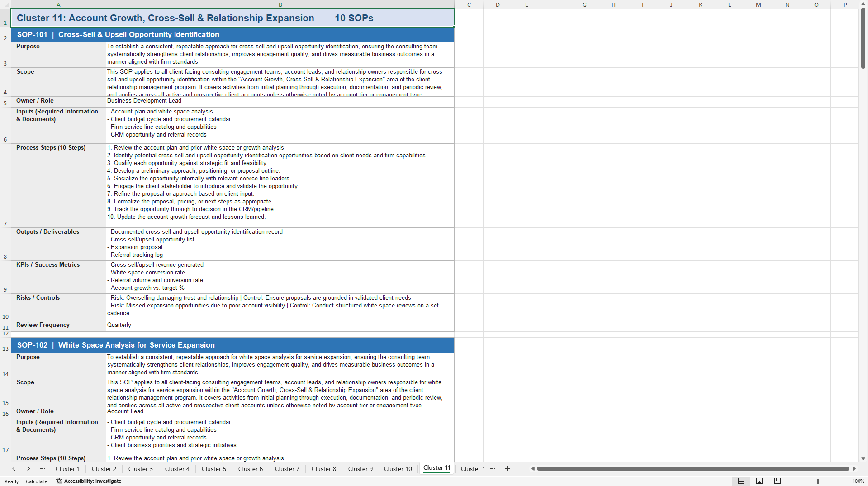868x486 pixels.
Task: Select the SOP-101 header row cell
Action: coord(232,35)
